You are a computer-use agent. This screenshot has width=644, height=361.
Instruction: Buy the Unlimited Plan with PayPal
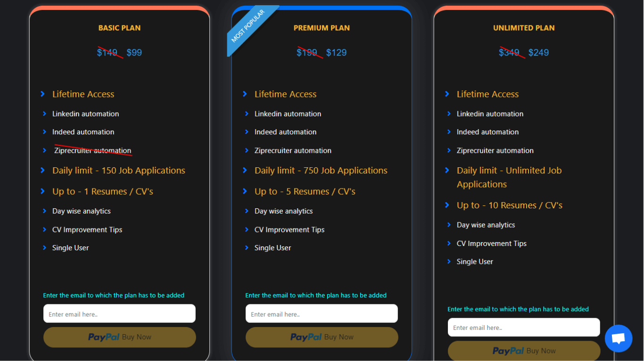(x=524, y=351)
